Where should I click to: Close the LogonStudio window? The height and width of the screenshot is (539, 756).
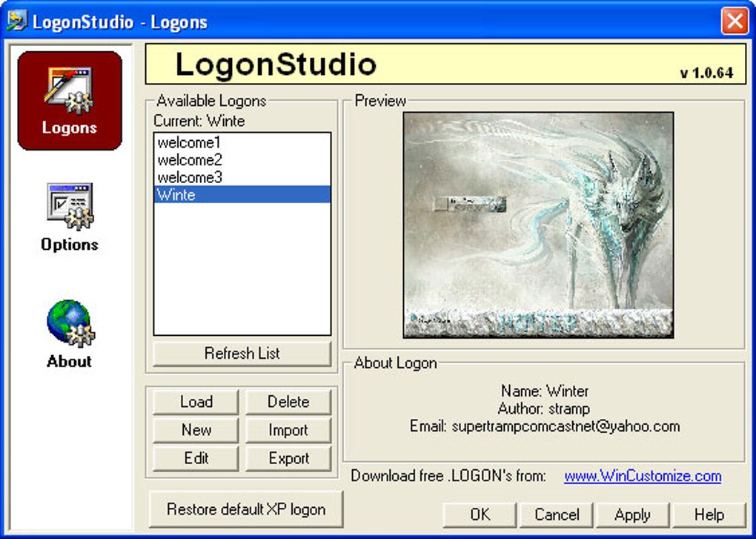pos(735,22)
